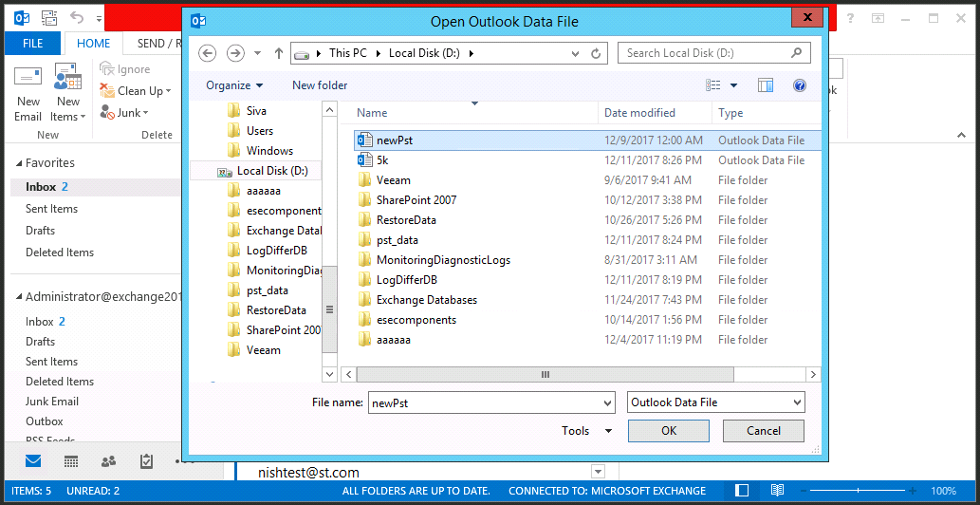
Task: Open the Veeam folder in file list
Action: click(x=587, y=180)
